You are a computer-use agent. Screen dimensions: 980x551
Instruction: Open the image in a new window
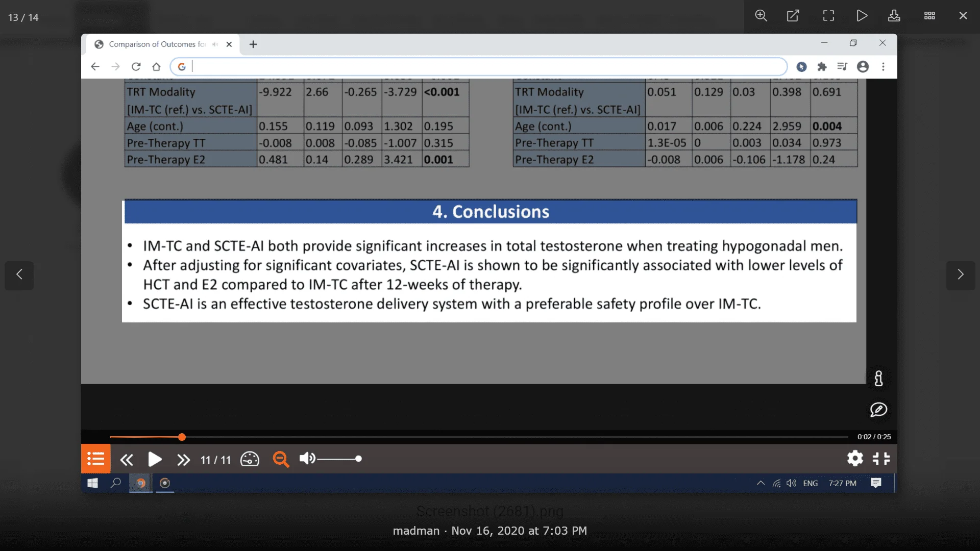pyautogui.click(x=793, y=16)
